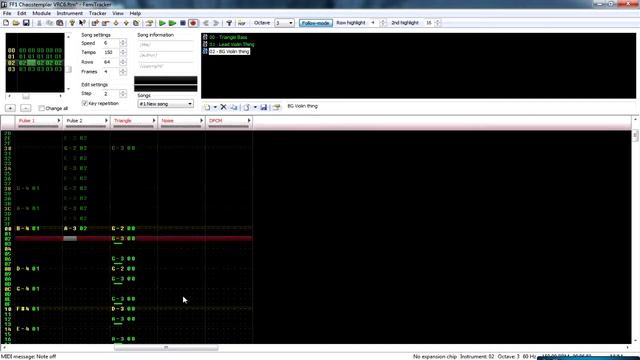Viewport: 640px width, 360px height.
Task: Adjust the Tempo spinner
Action: [123, 53]
